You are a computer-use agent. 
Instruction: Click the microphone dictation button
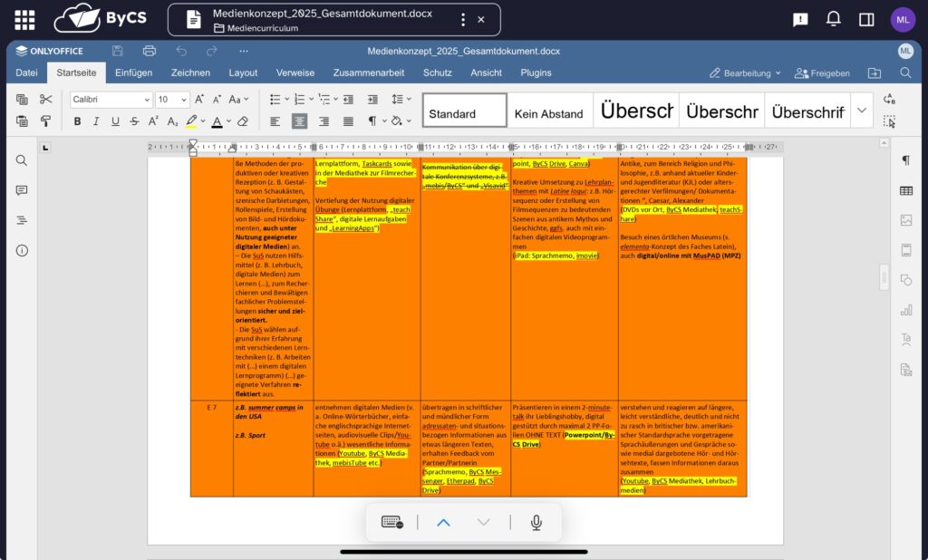coord(536,522)
